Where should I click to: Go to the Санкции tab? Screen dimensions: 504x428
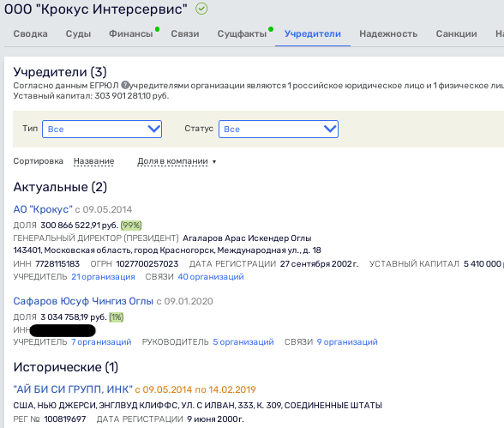pos(456,33)
